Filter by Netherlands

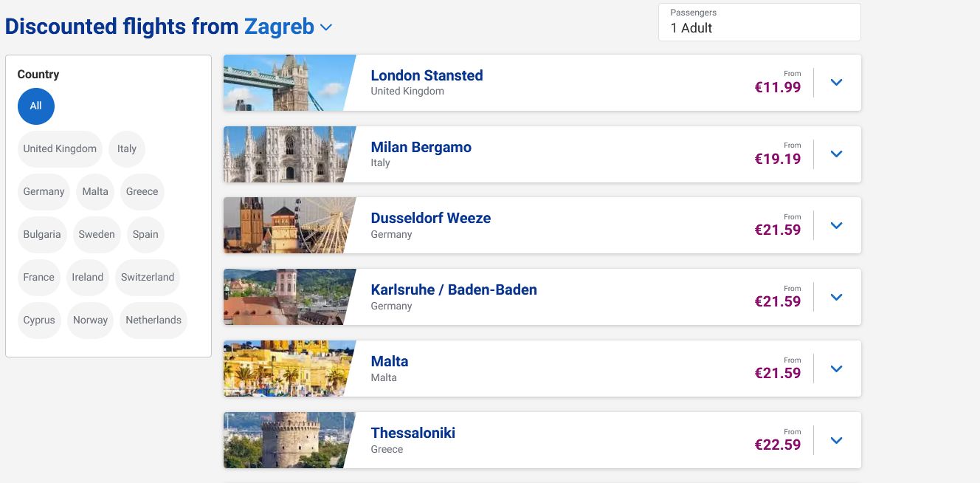(153, 320)
